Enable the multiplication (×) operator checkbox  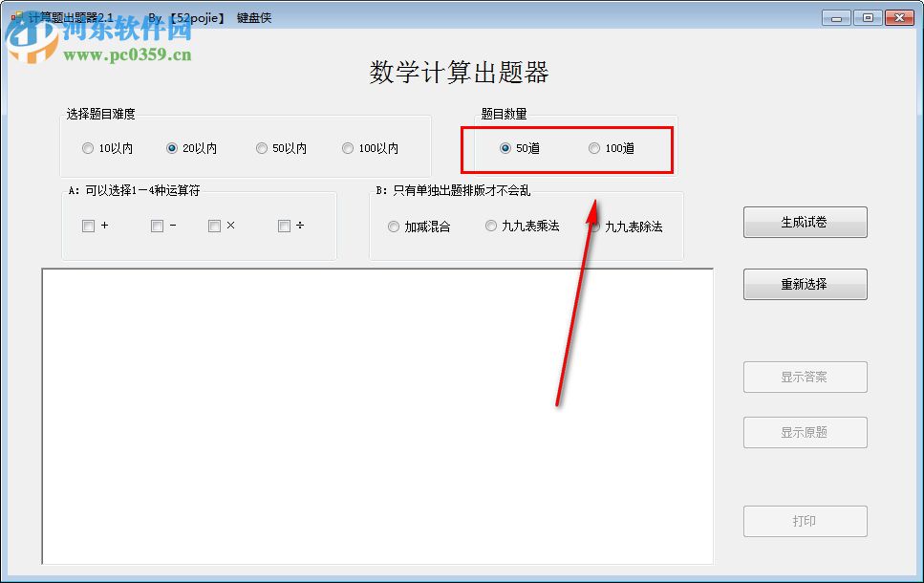(x=215, y=226)
